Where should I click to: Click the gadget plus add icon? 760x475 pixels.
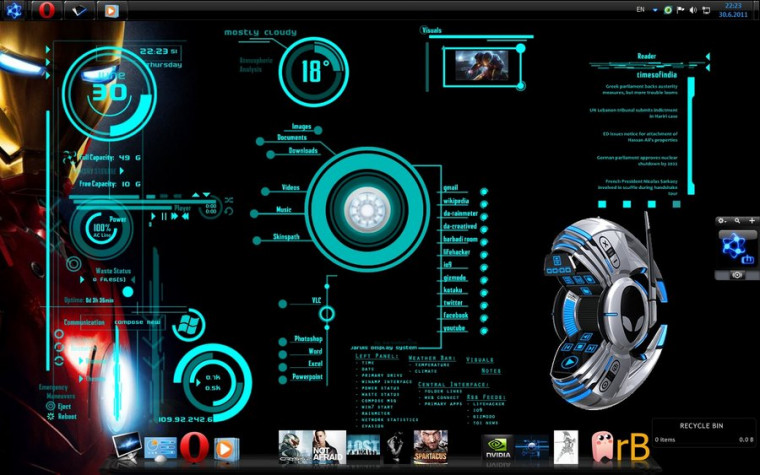click(752, 221)
